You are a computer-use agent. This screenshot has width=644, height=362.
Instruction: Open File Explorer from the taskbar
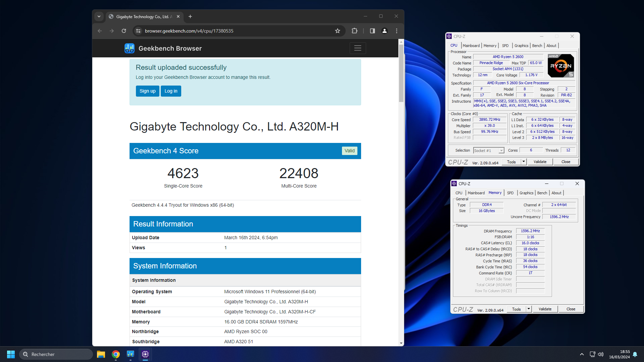pos(101,354)
